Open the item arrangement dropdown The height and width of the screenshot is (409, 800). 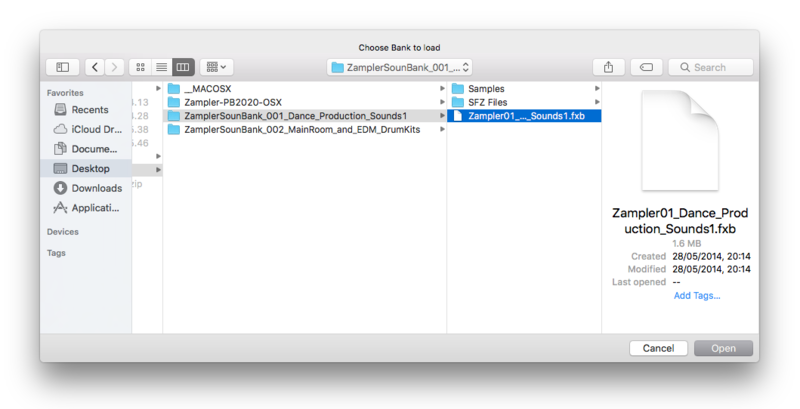(x=217, y=67)
